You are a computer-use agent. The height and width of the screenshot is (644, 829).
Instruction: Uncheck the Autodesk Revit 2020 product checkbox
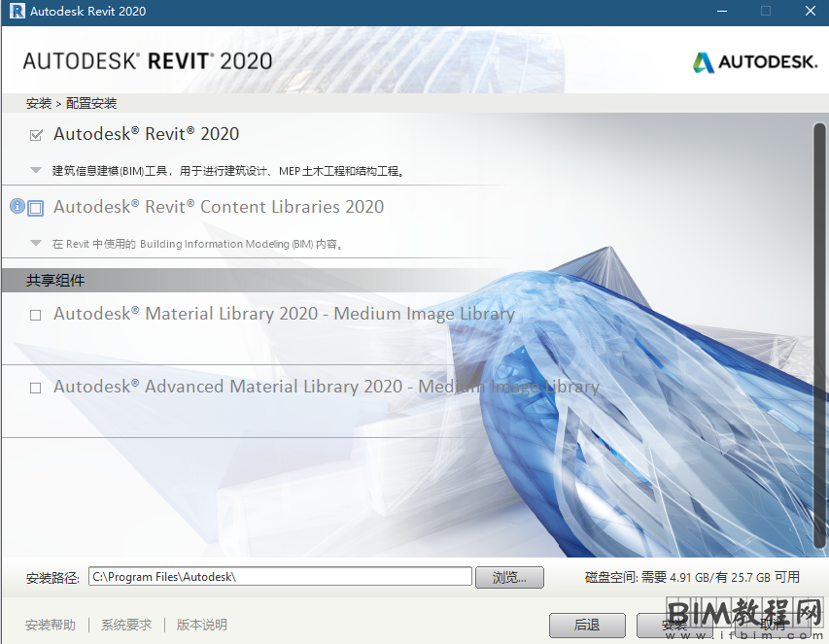click(36, 135)
